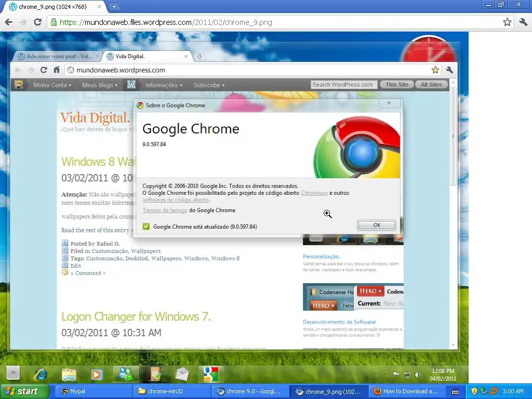Click the Personalização. sidebar link
532x399 pixels.
click(321, 257)
